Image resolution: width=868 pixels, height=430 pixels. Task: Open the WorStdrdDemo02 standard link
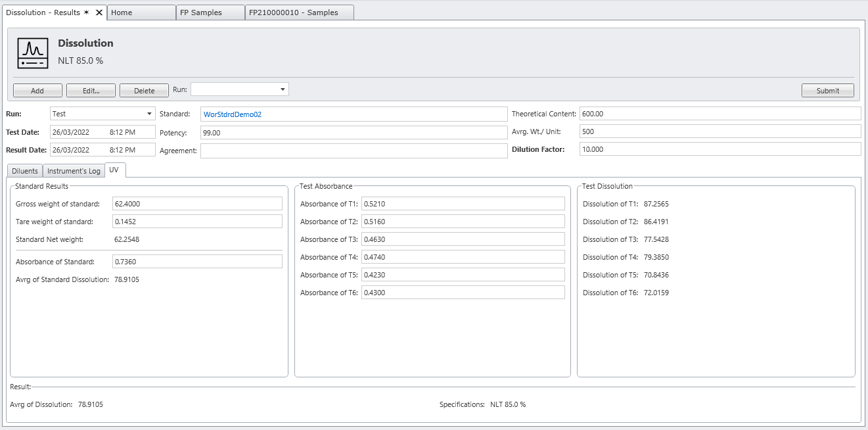click(x=233, y=114)
